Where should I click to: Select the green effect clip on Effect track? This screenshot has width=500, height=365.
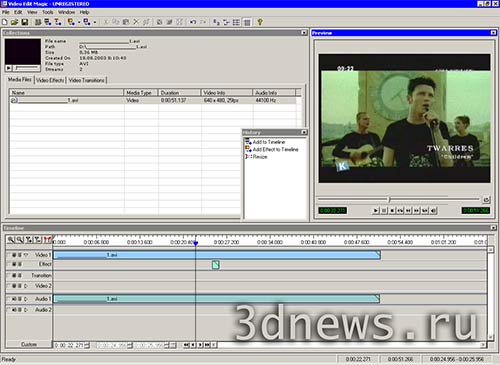pyautogui.click(x=216, y=265)
